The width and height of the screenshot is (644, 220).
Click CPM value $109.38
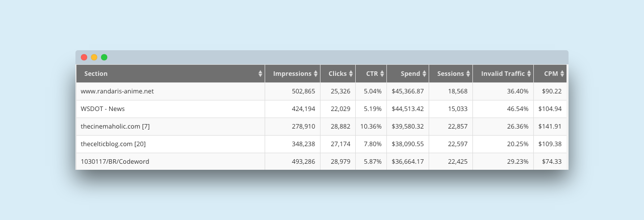click(550, 144)
